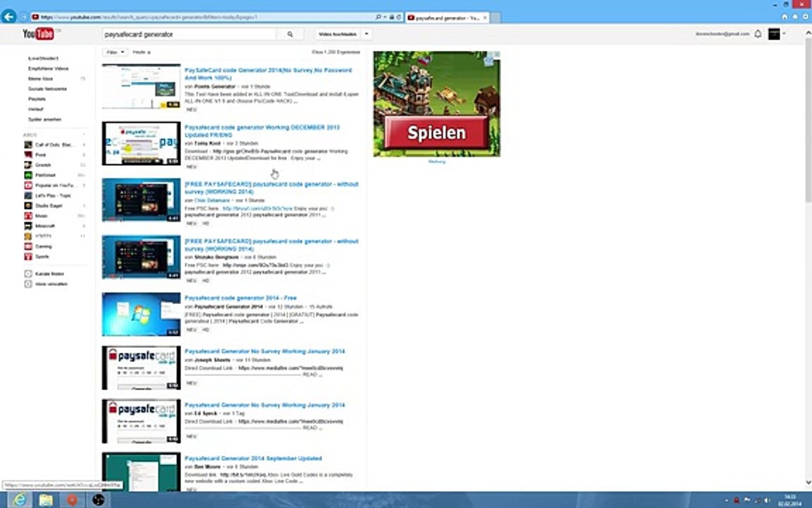812x508 pixels.
Task: Open the 'Filter' dropdown above the results
Action: [114, 52]
